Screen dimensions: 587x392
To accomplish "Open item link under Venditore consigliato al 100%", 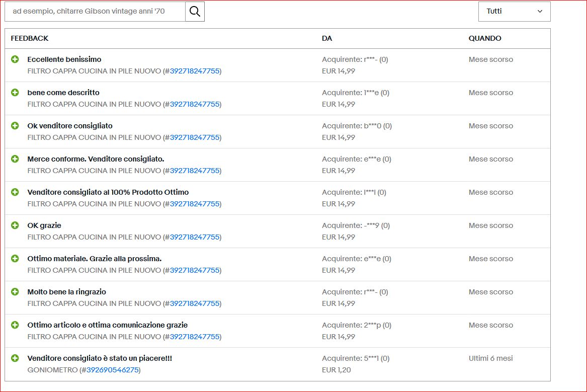I will (195, 204).
